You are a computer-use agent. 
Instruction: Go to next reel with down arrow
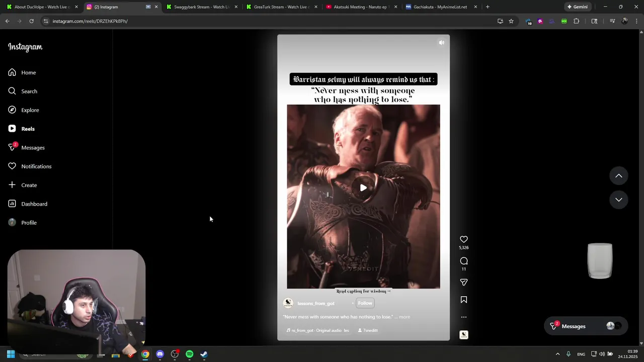pos(619,200)
